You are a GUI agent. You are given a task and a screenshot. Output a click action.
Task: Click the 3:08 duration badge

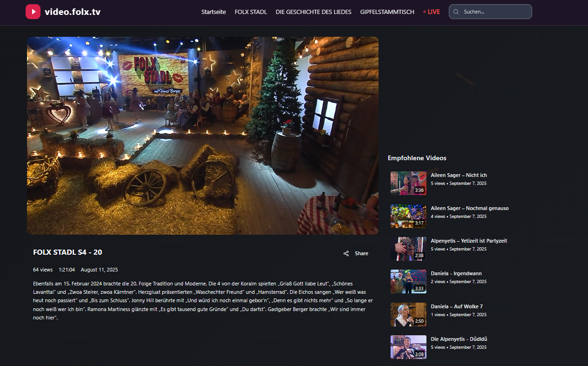click(419, 354)
